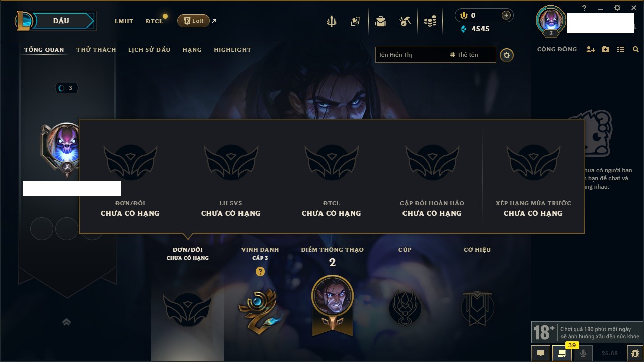644x362 pixels.
Task: Click the ĐẤU play button
Action: click(62, 21)
